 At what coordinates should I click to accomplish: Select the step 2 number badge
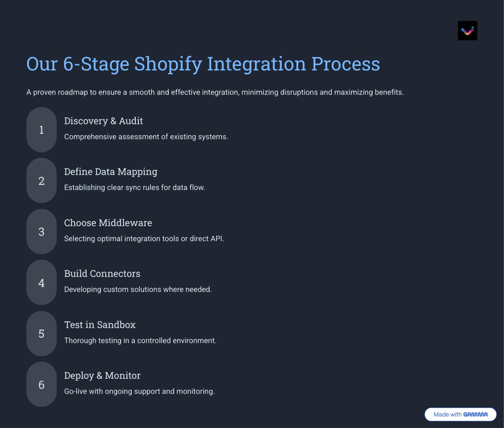[x=41, y=181]
